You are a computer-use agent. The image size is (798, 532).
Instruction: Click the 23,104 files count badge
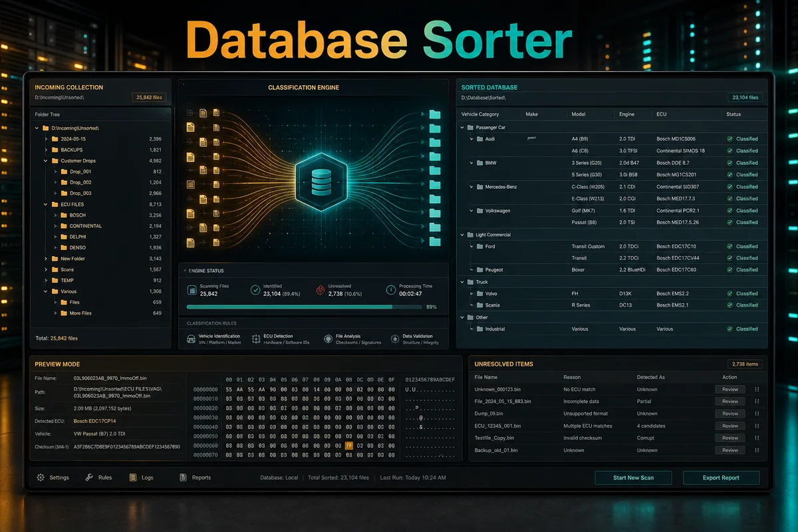coord(743,98)
